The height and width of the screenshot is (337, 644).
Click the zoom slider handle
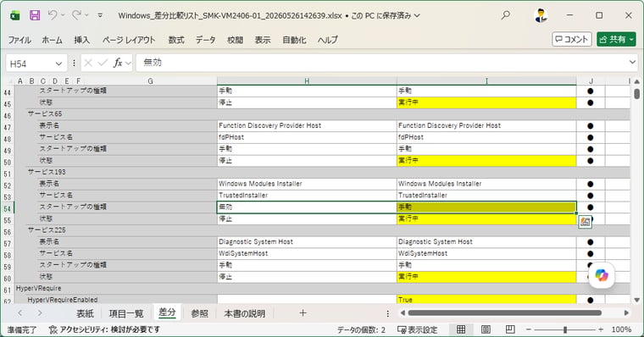click(565, 329)
